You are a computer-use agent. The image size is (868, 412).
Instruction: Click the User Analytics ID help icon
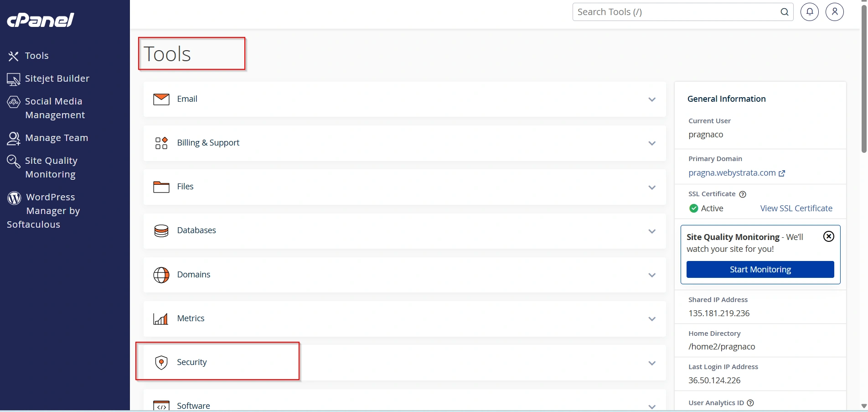(x=750, y=403)
